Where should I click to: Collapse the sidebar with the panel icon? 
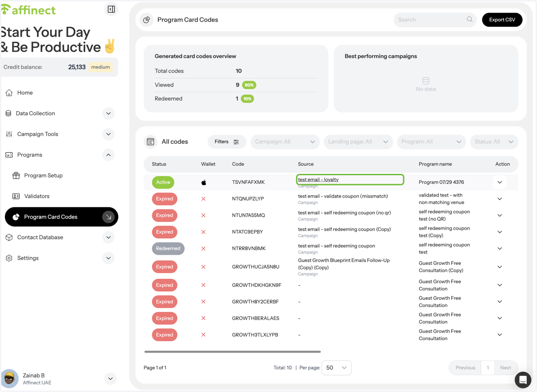(x=111, y=9)
